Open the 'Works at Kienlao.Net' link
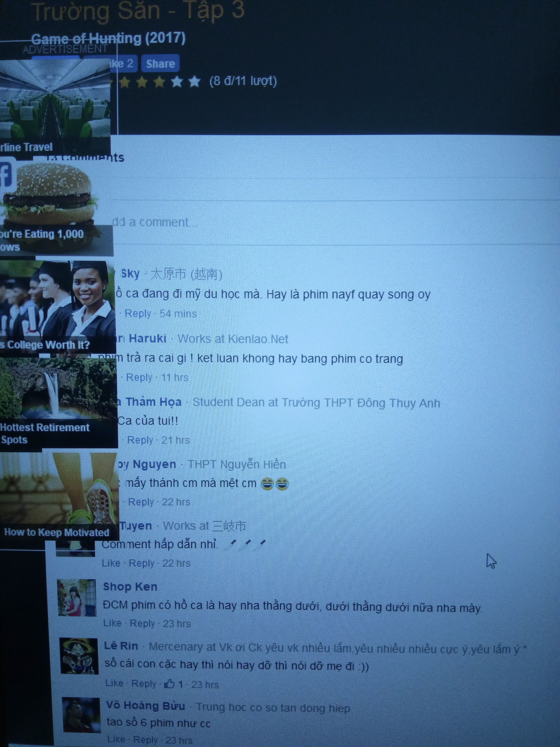 (x=233, y=339)
